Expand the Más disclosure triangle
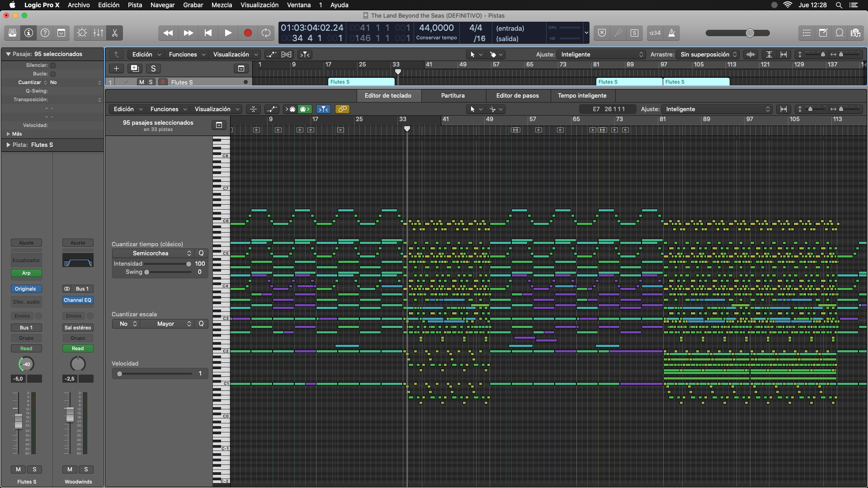 (x=8, y=134)
